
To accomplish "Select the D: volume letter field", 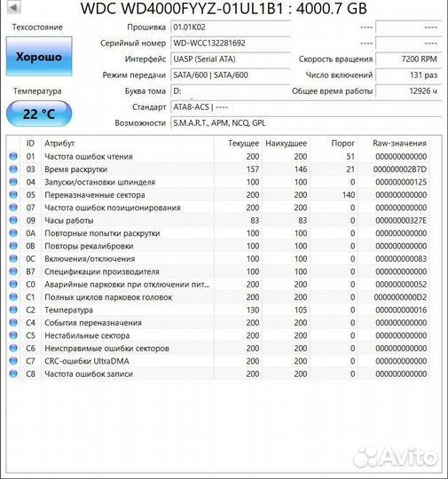I will [230, 91].
